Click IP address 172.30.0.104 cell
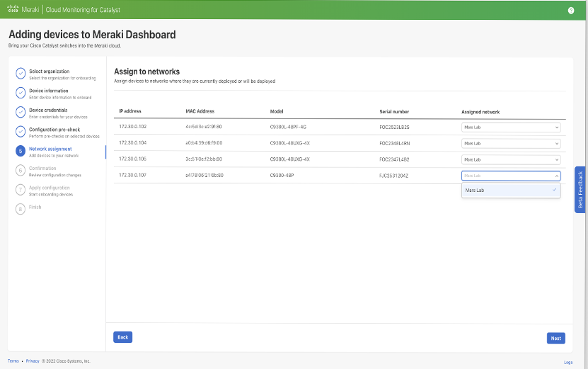 pos(133,143)
